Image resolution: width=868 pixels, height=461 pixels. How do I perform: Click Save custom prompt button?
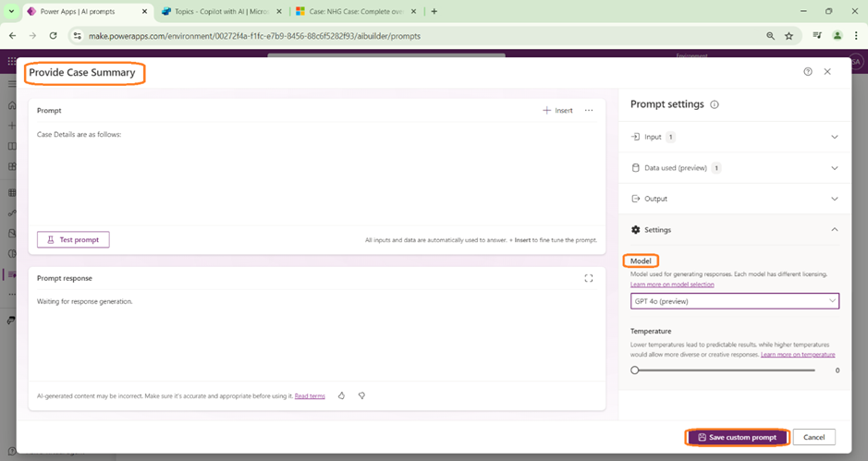pyautogui.click(x=737, y=437)
